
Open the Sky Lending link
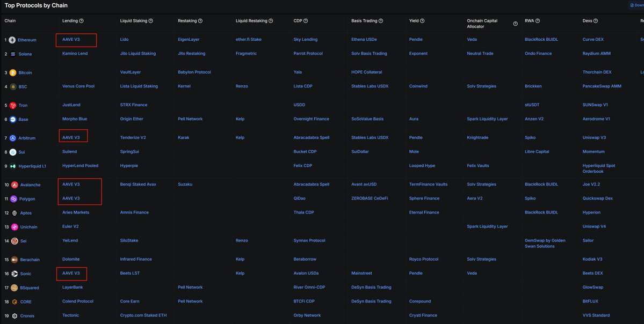(306, 40)
